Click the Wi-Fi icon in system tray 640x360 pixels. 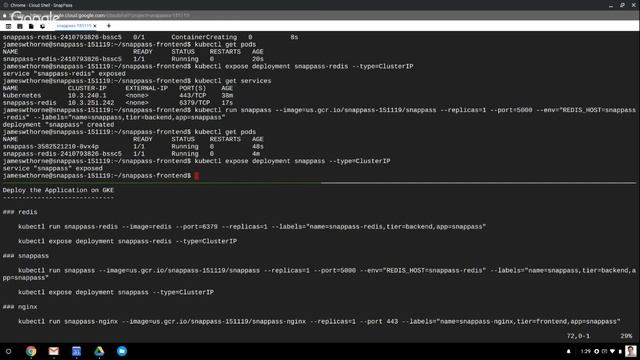coord(612,351)
